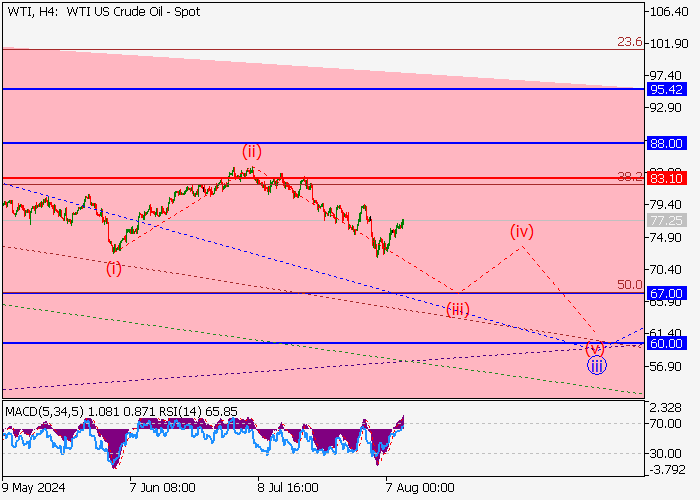Click the red wave (i) label
700x500 pixels.
[114, 269]
